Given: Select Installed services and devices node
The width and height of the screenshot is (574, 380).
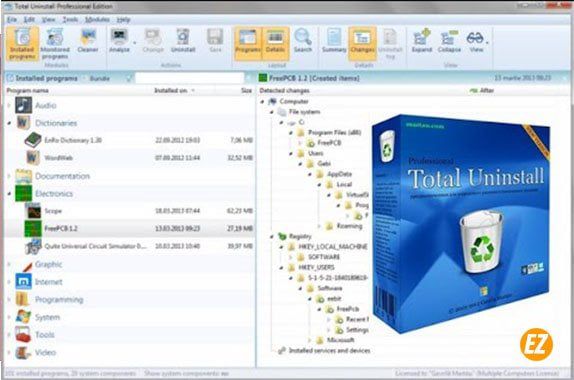Looking at the screenshot, I should [329, 350].
